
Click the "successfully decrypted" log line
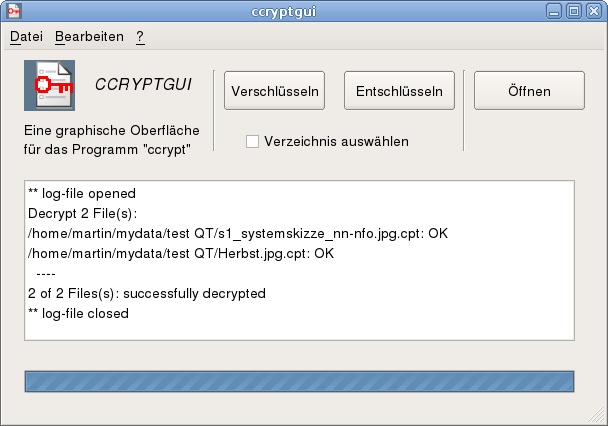pos(147,293)
